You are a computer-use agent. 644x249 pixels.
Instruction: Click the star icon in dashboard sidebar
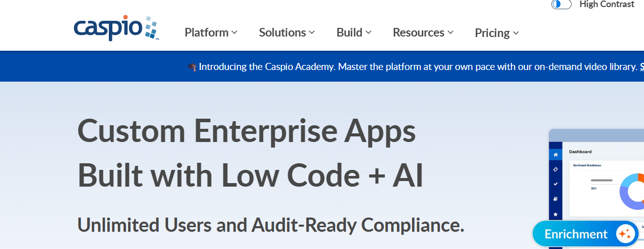(555, 214)
